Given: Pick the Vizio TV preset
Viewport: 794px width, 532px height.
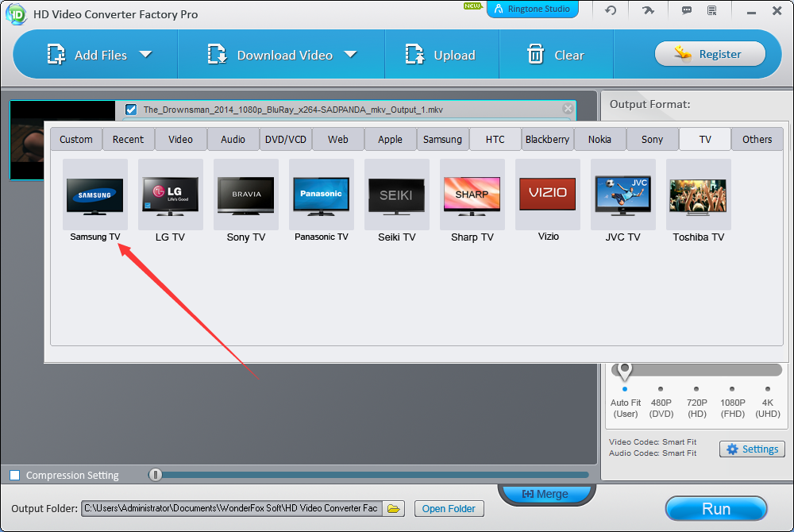Looking at the screenshot, I should (x=547, y=195).
